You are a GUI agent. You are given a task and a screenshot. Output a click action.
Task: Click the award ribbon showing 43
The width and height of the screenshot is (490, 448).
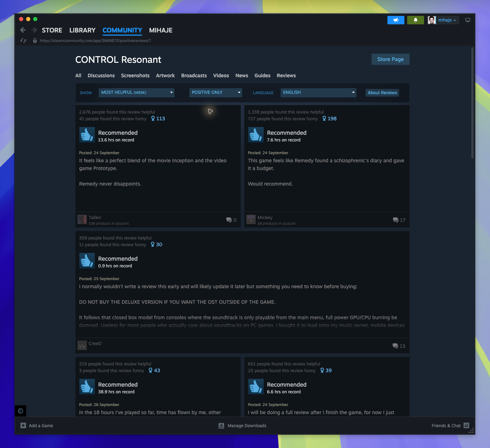tap(154, 370)
